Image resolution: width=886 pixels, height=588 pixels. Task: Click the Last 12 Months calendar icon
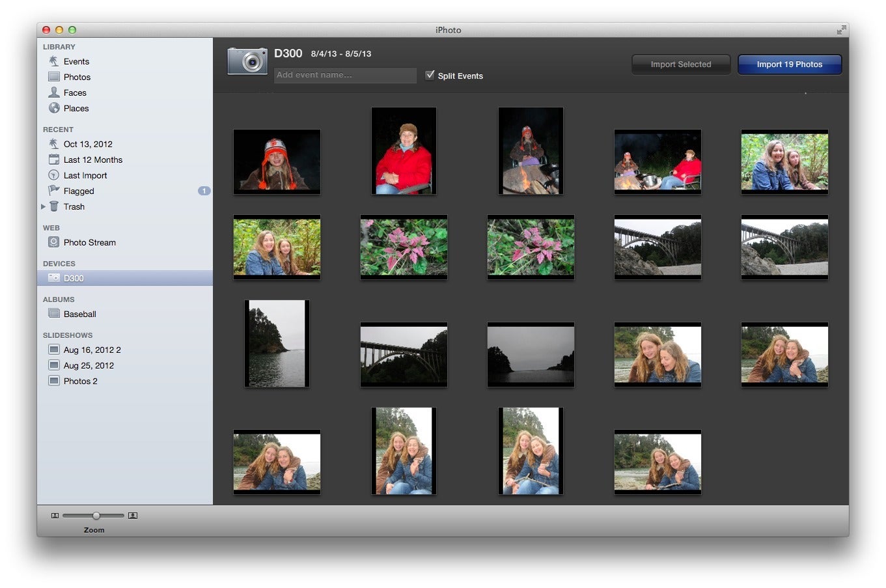pos(54,160)
